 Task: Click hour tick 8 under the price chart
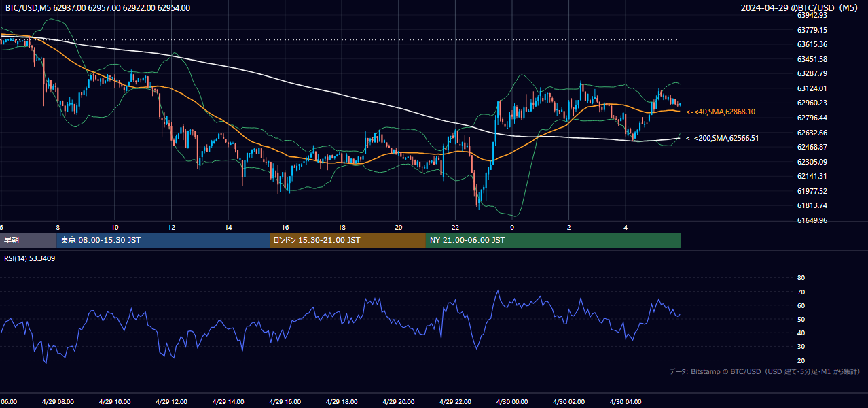(x=58, y=227)
